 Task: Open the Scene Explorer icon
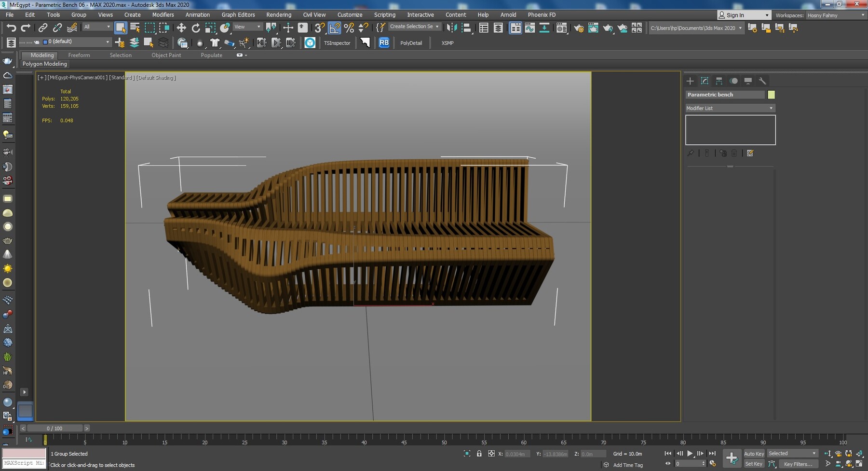pyautogui.click(x=484, y=28)
